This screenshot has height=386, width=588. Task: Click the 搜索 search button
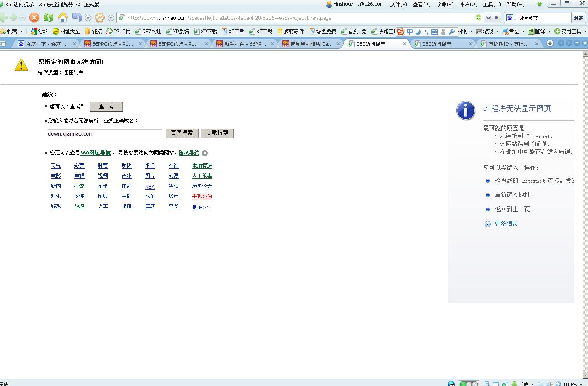578,18
